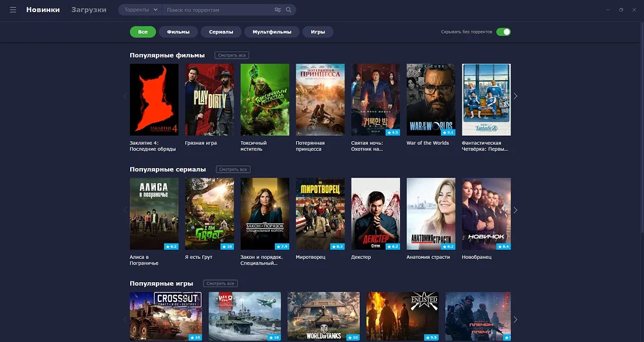This screenshot has width=644, height=342.
Task: Click next arrow in popular games row
Action: (515, 319)
